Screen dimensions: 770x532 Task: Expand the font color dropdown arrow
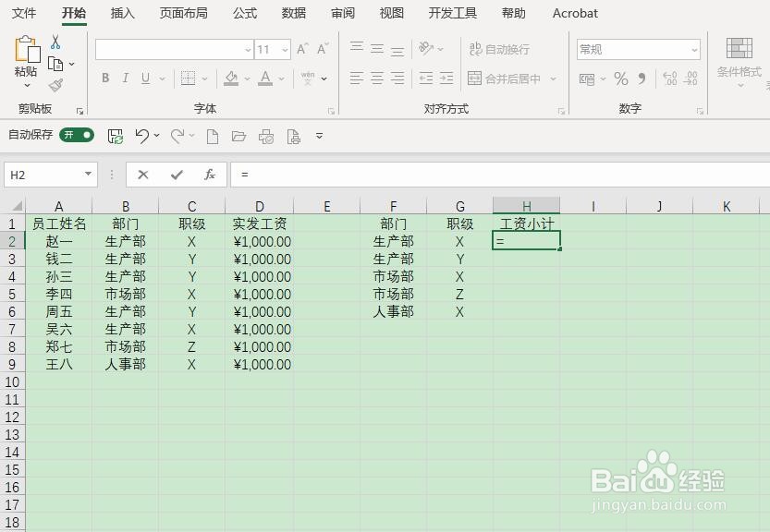281,79
